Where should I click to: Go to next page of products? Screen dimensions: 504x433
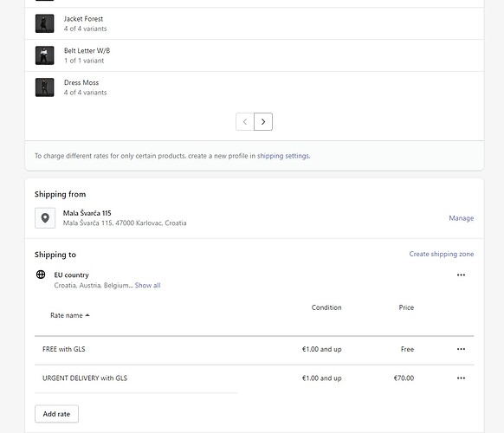coord(263,121)
